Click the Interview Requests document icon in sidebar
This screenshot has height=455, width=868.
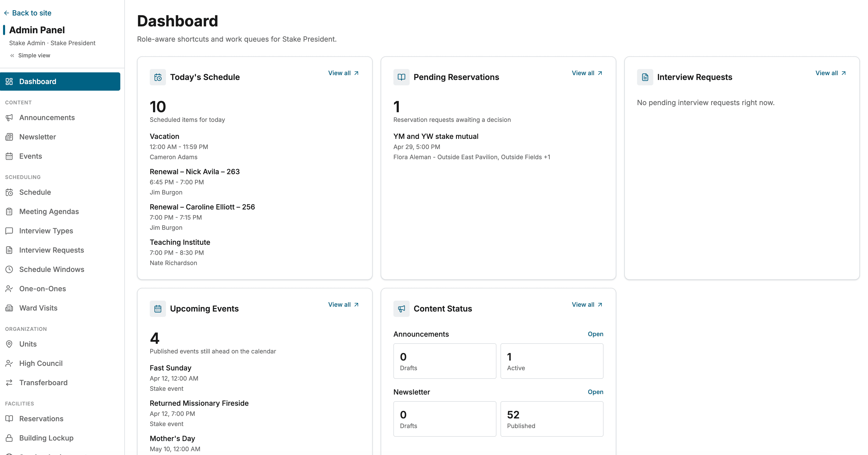tap(9, 250)
